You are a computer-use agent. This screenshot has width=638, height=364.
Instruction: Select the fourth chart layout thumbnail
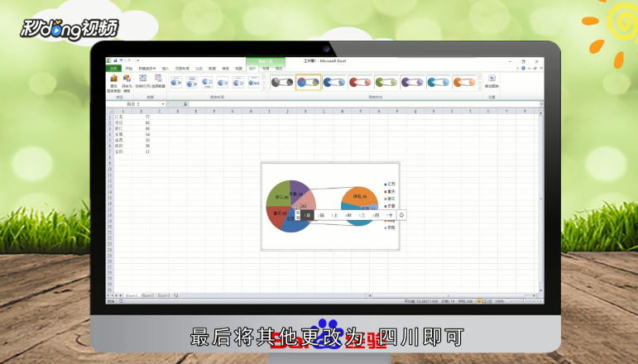[223, 83]
